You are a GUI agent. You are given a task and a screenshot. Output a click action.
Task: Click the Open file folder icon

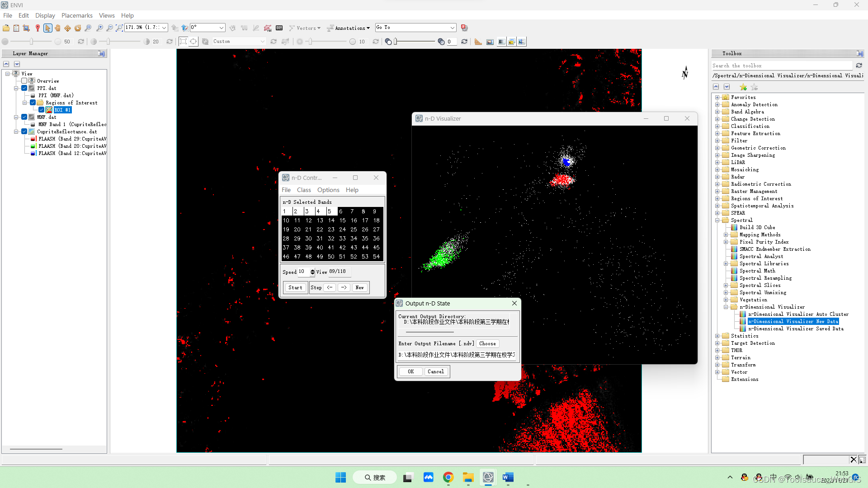[x=6, y=28]
